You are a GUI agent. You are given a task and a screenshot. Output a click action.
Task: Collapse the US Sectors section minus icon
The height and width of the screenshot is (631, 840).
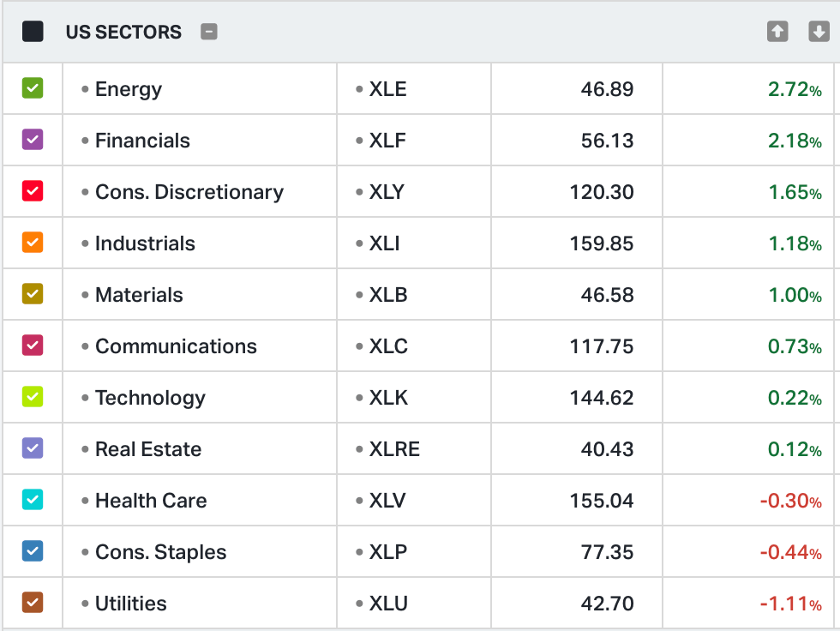(x=209, y=32)
